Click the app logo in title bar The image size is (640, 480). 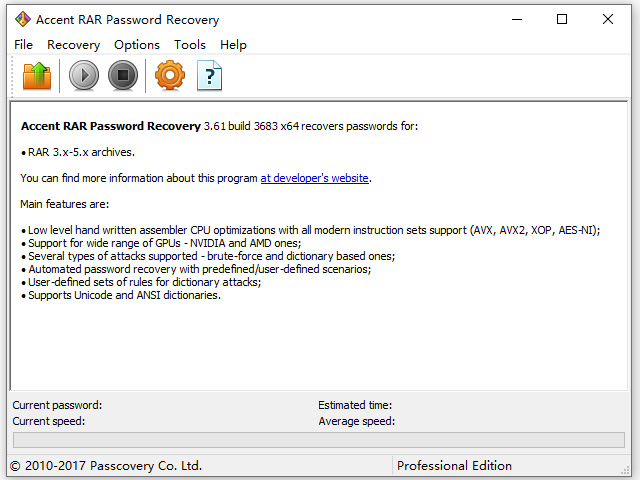coord(20,19)
